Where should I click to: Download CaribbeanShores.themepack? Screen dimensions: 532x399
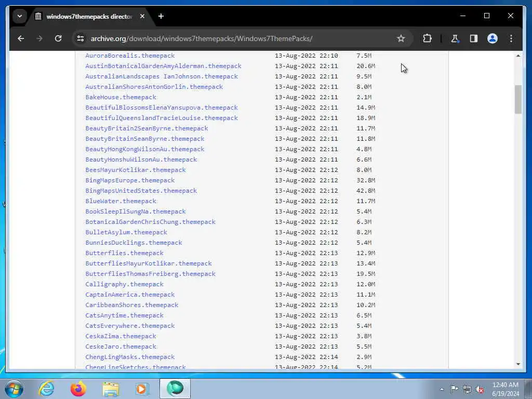point(131,304)
